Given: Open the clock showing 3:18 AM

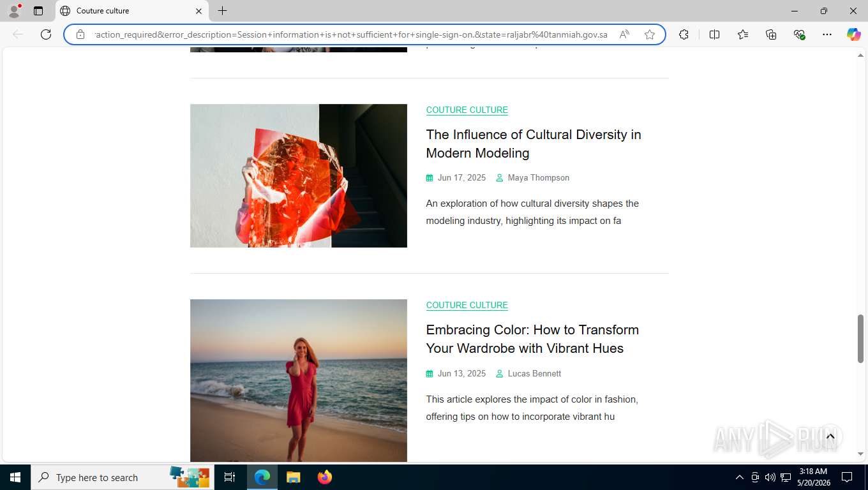Looking at the screenshot, I should [x=813, y=477].
